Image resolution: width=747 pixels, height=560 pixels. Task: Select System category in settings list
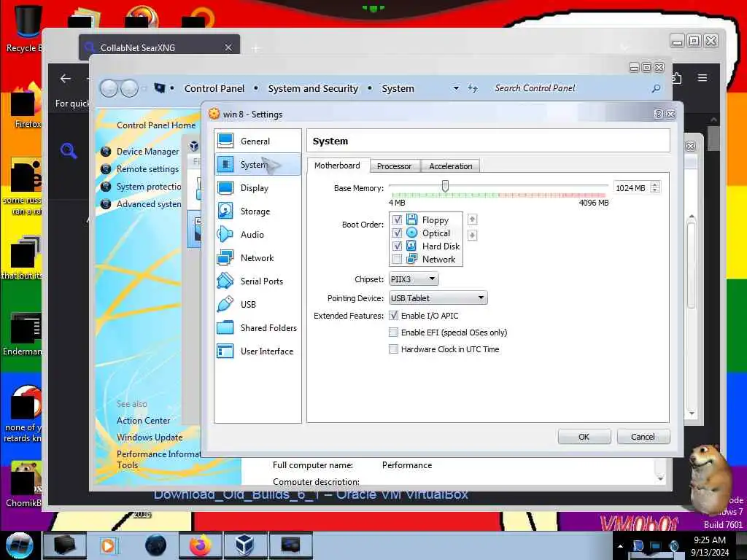258,164
